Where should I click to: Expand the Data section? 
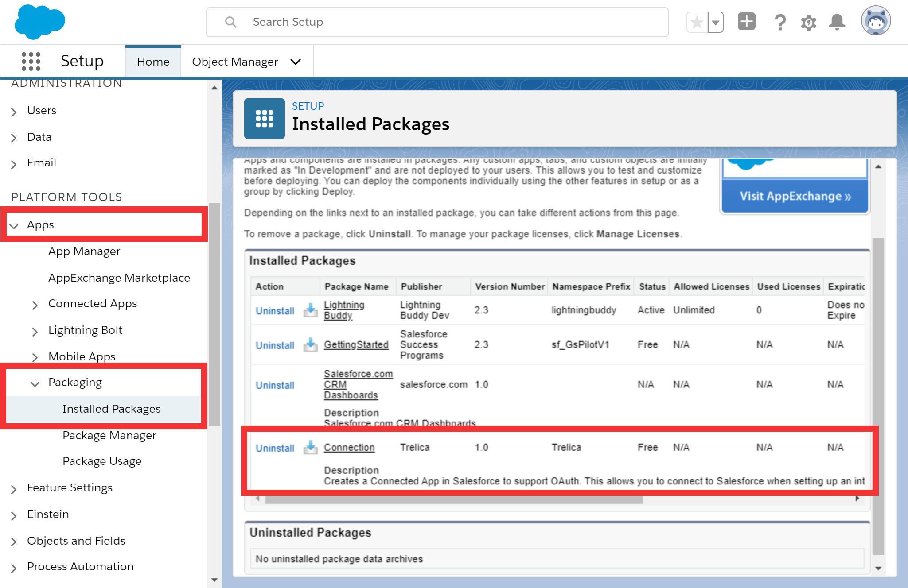pyautogui.click(x=14, y=138)
